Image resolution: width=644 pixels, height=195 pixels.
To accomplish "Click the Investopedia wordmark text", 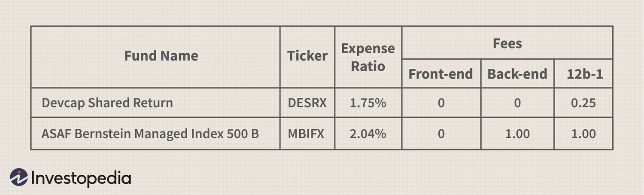I will (81, 178).
